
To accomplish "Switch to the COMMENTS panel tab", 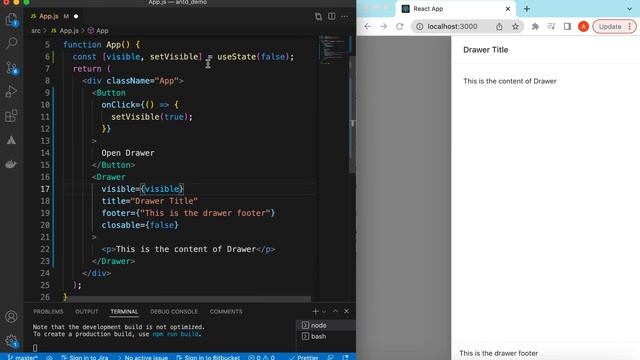I will tap(226, 311).
